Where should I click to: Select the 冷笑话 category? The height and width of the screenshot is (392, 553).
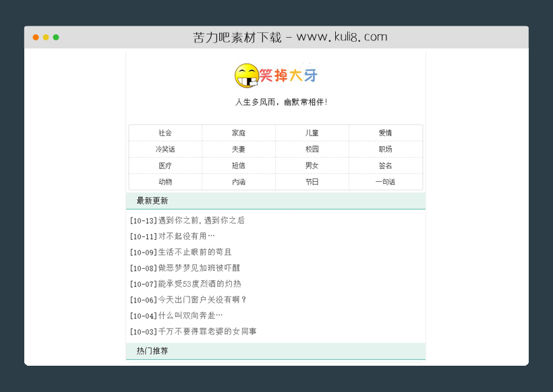[165, 149]
